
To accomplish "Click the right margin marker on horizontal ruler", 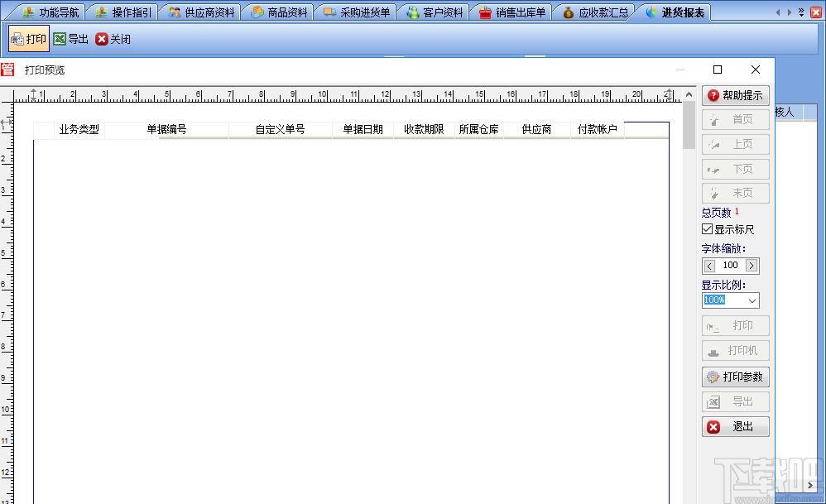I will [x=669, y=95].
